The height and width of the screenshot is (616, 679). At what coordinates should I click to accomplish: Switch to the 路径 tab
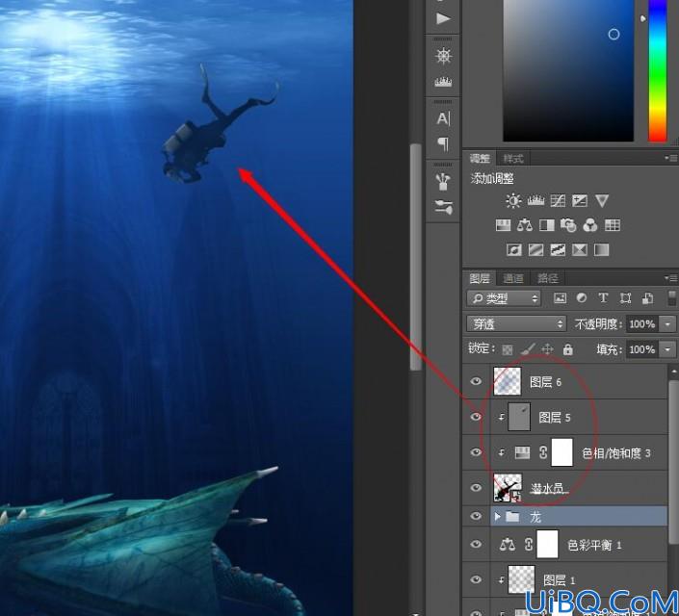[x=547, y=278]
